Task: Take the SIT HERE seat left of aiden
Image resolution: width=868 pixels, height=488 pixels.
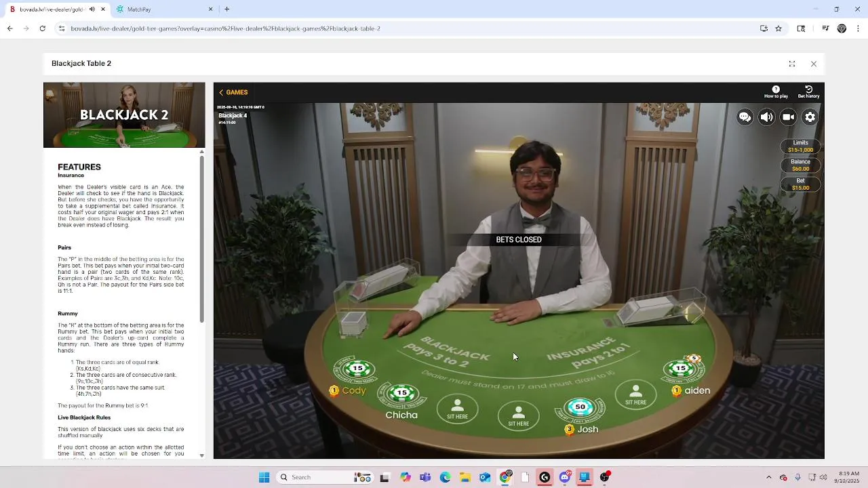Action: point(635,395)
